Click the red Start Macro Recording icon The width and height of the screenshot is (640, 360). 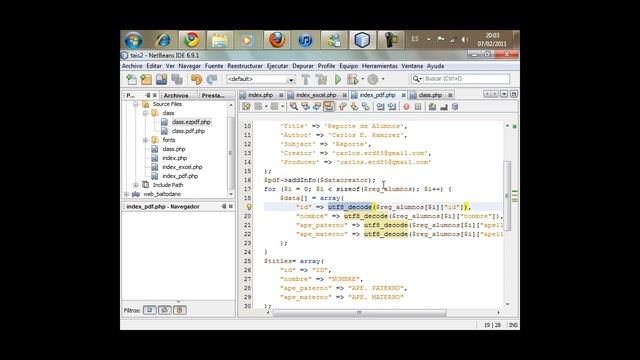click(407, 107)
